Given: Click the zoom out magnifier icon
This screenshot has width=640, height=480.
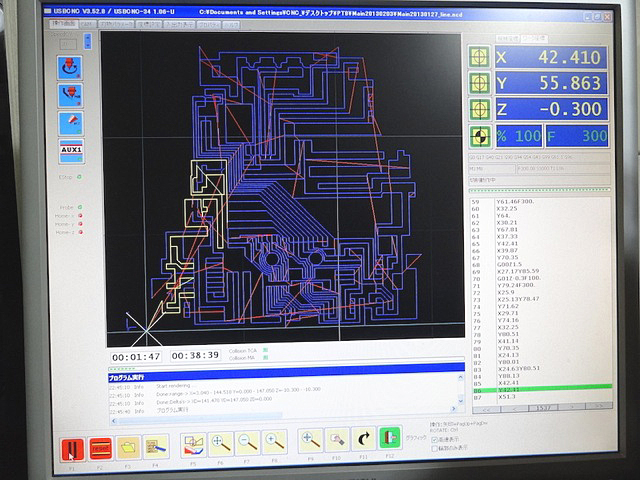Looking at the screenshot, I should coord(248,442).
